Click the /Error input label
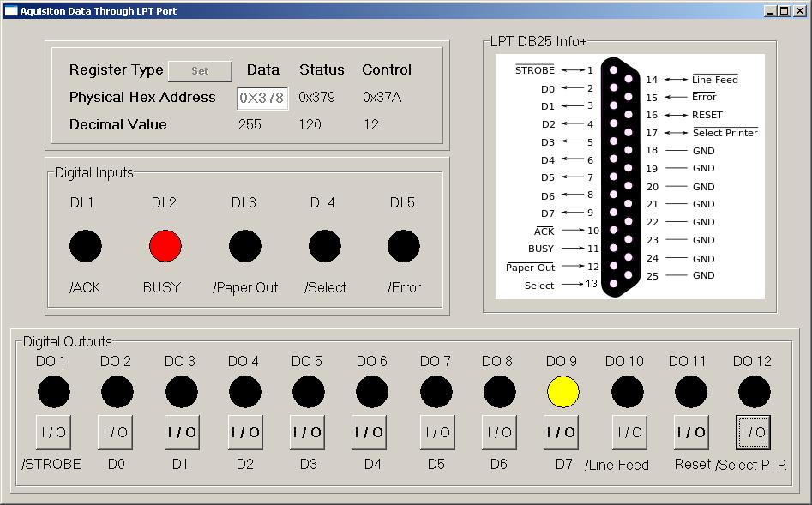 [x=405, y=287]
